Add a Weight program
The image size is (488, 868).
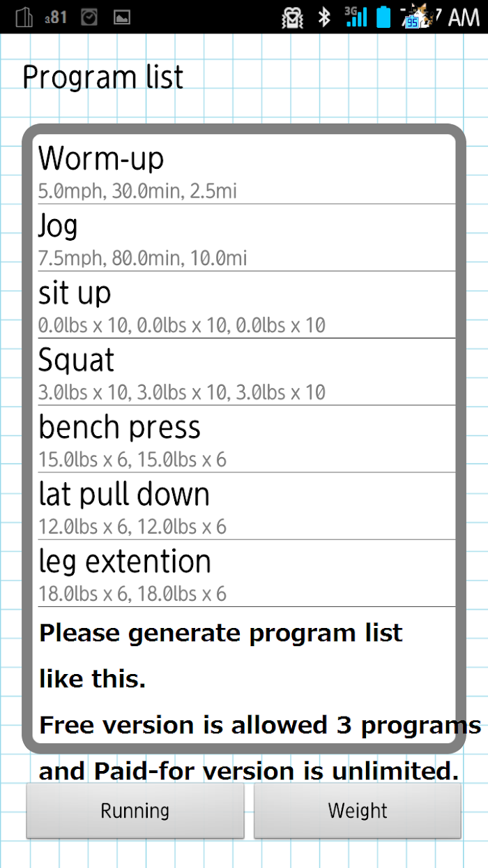tap(358, 811)
